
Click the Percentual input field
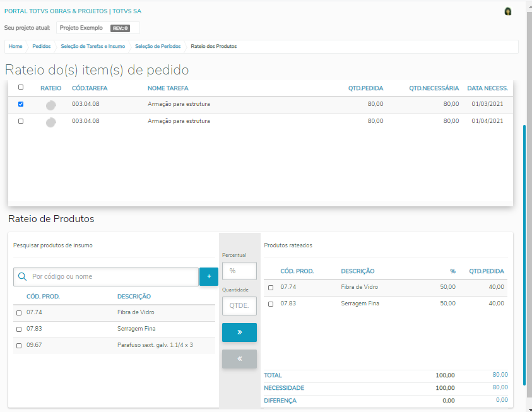coord(239,271)
